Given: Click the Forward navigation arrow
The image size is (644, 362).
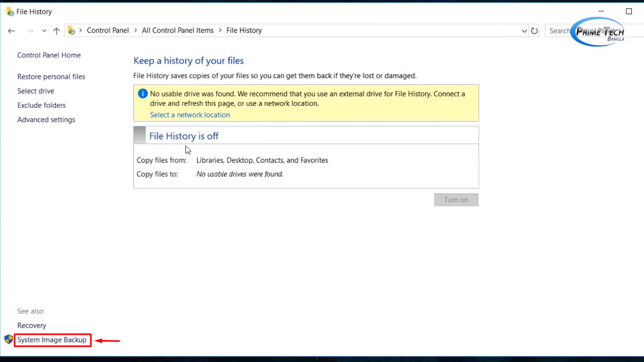Looking at the screenshot, I should coord(30,31).
